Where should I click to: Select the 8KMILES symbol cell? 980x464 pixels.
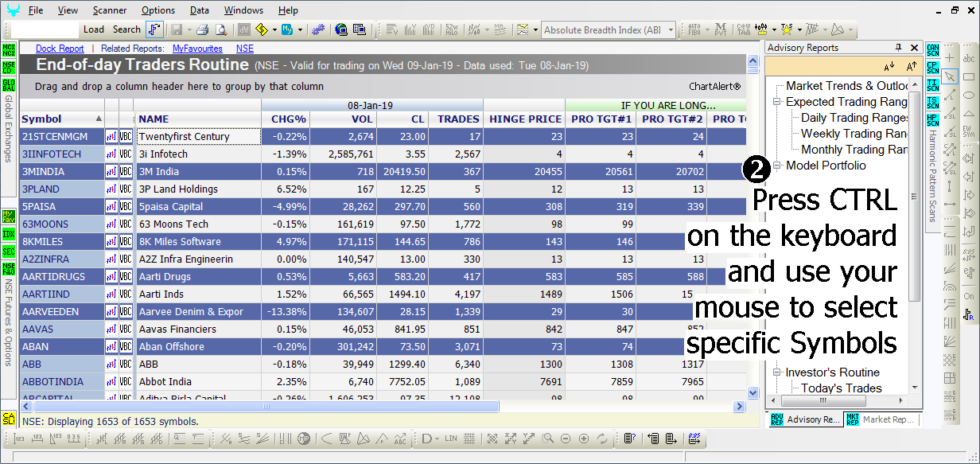tap(62, 242)
